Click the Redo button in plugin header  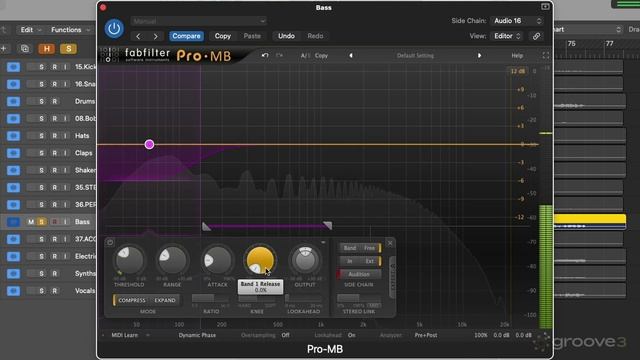(315, 36)
